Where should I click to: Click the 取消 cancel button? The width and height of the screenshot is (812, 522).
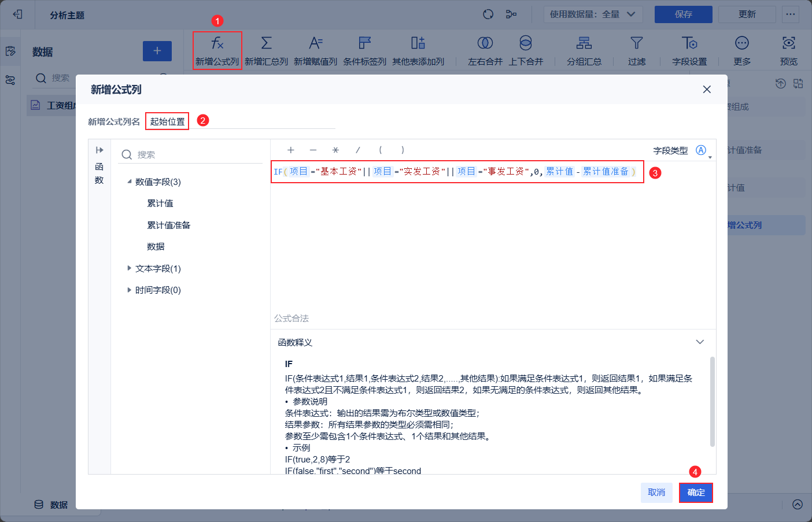[x=656, y=493]
